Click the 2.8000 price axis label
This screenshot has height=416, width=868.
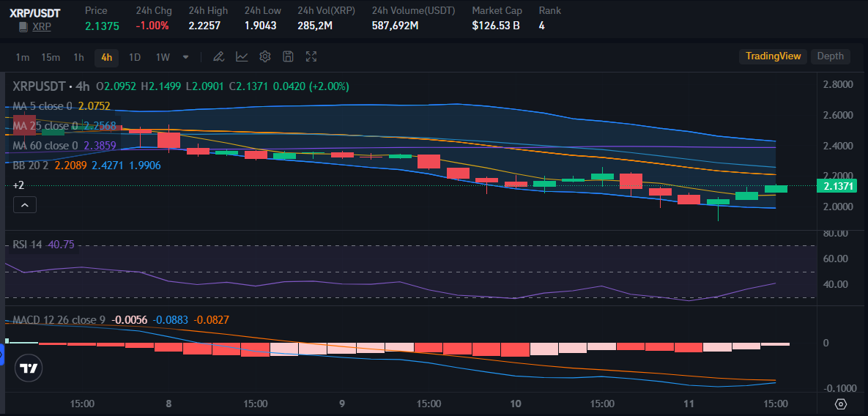click(x=837, y=85)
